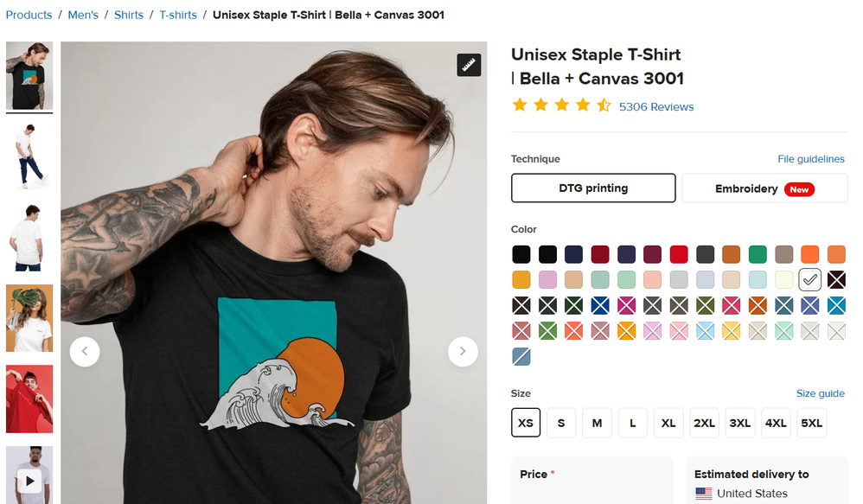Go to previous product image arrow
863x504 pixels.
[85, 351]
